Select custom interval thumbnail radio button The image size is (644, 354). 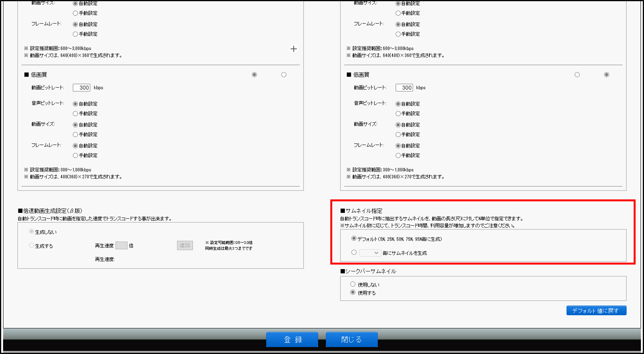[x=354, y=252]
